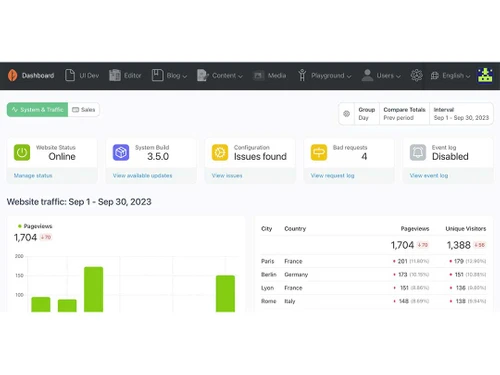Screen dimensions: 500x375
Task: Click the 1,388 unique visitors total
Action: pyautogui.click(x=459, y=245)
